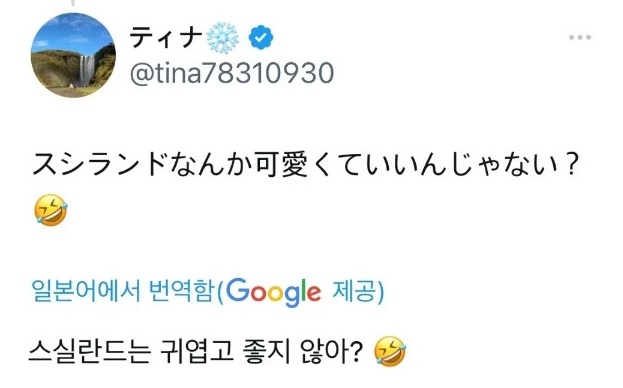
Task: Click the word スシランド in the tweet
Action: point(99,164)
